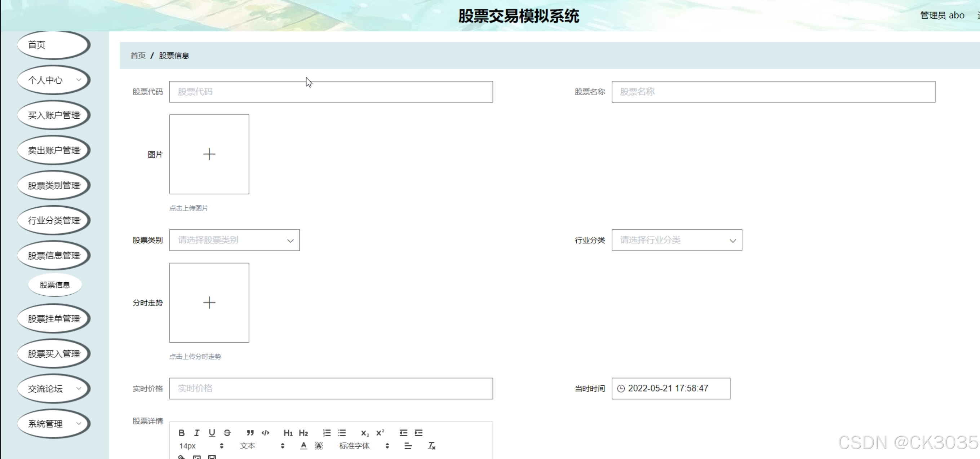Screen dimensions: 980x459
Task: Select the 股票信息 submenu item
Action: [55, 285]
